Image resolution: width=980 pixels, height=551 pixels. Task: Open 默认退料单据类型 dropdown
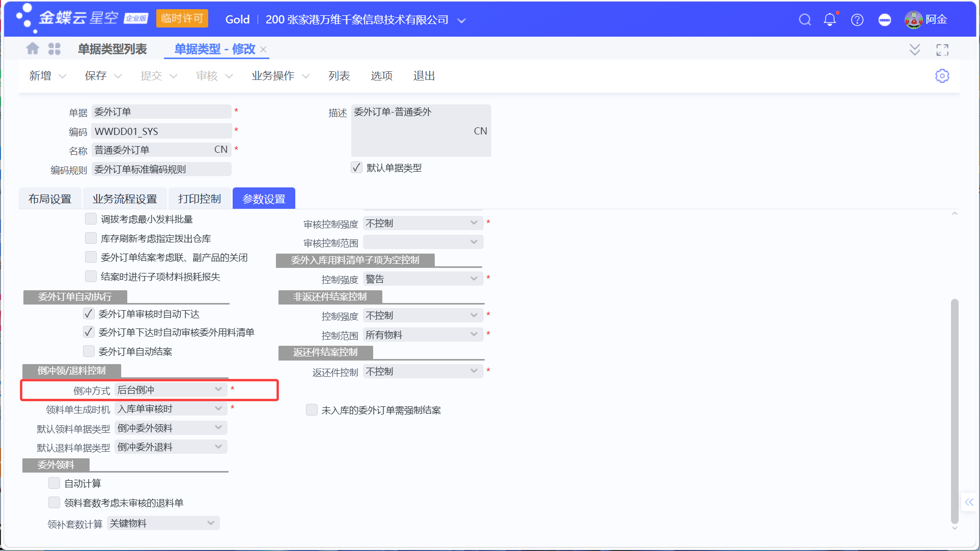point(171,447)
